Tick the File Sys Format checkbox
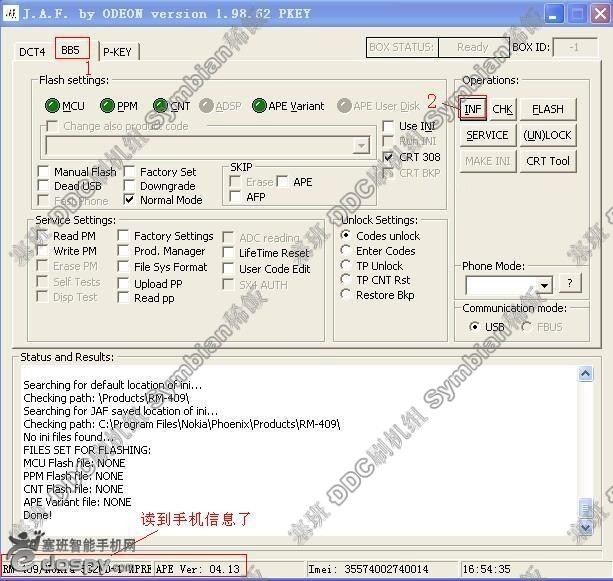This screenshot has height=581, width=613. 123,266
